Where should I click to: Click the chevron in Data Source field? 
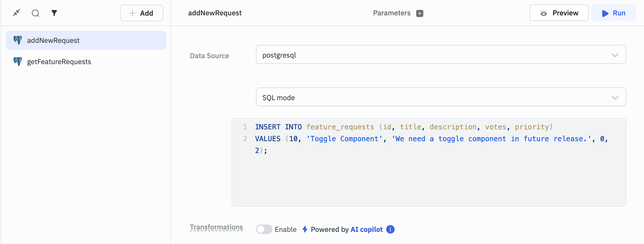(x=615, y=55)
